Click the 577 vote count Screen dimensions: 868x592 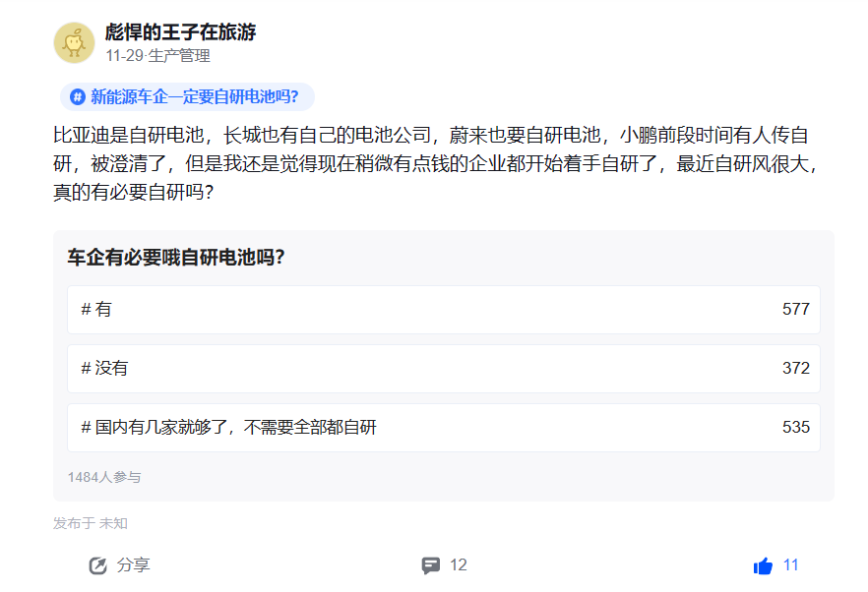(795, 310)
